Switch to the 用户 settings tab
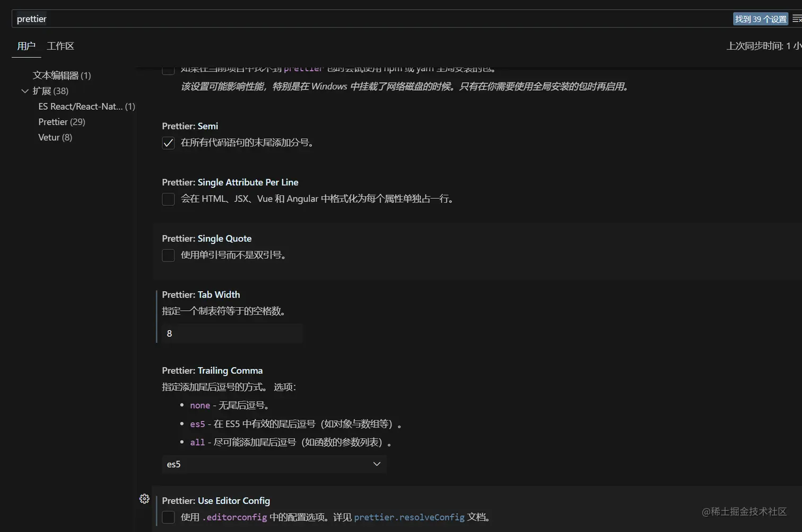This screenshot has width=802, height=532. pos(26,46)
